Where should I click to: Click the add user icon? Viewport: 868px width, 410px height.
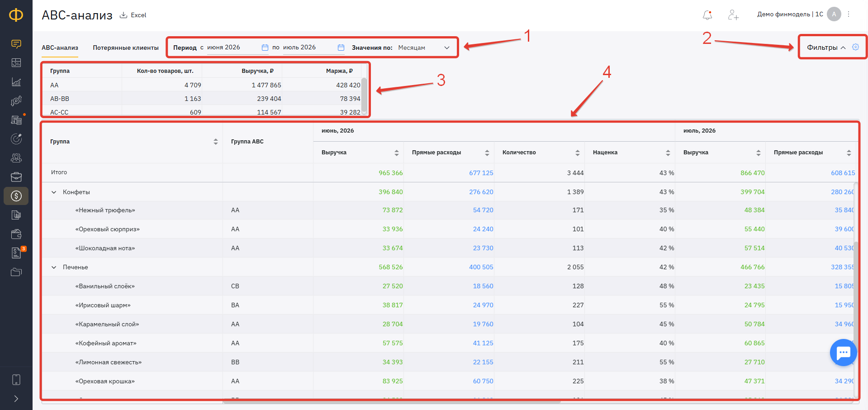(x=733, y=15)
